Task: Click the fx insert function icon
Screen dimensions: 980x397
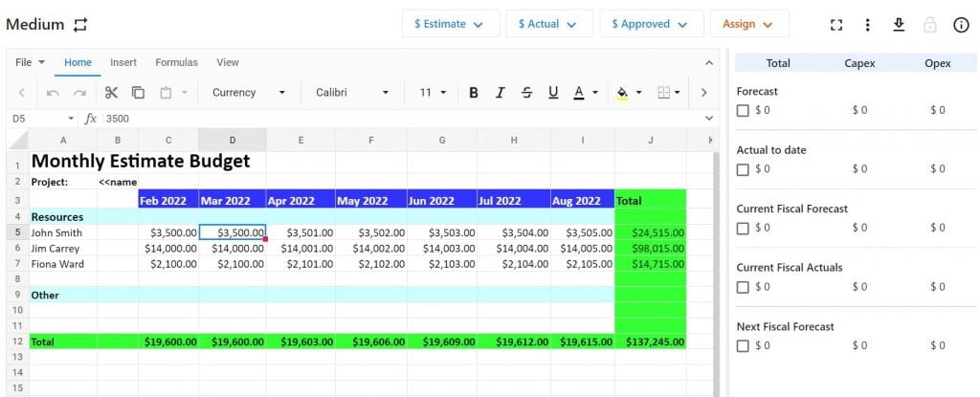Action: [91, 119]
